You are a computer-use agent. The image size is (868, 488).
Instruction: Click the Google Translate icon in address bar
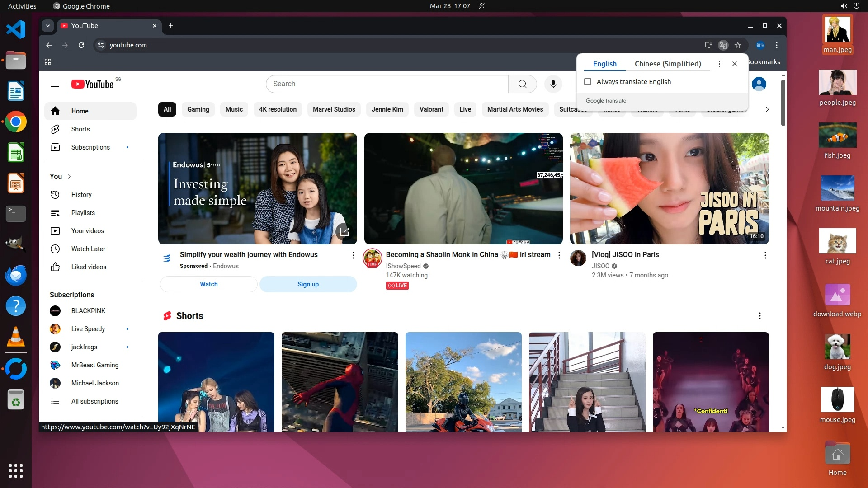click(x=723, y=45)
